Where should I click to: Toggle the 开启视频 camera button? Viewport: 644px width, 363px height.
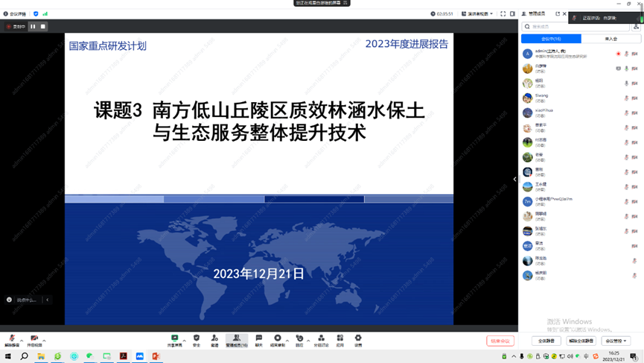click(34, 341)
